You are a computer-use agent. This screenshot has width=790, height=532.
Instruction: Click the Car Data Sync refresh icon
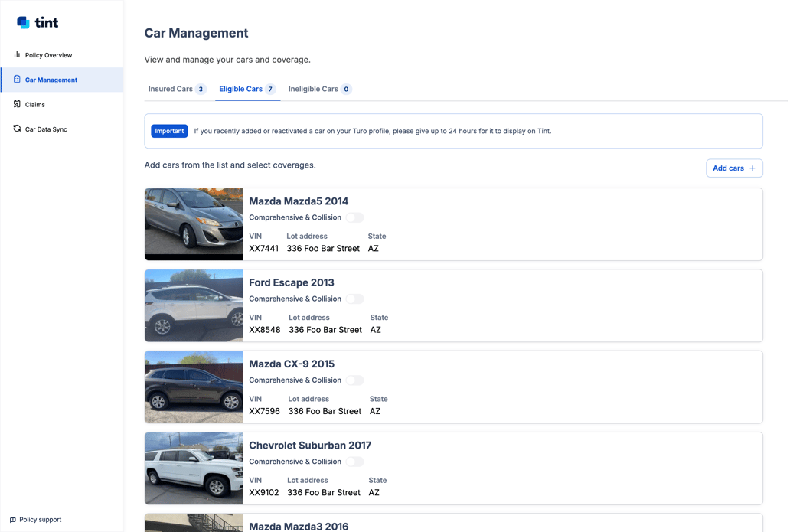pyautogui.click(x=17, y=129)
